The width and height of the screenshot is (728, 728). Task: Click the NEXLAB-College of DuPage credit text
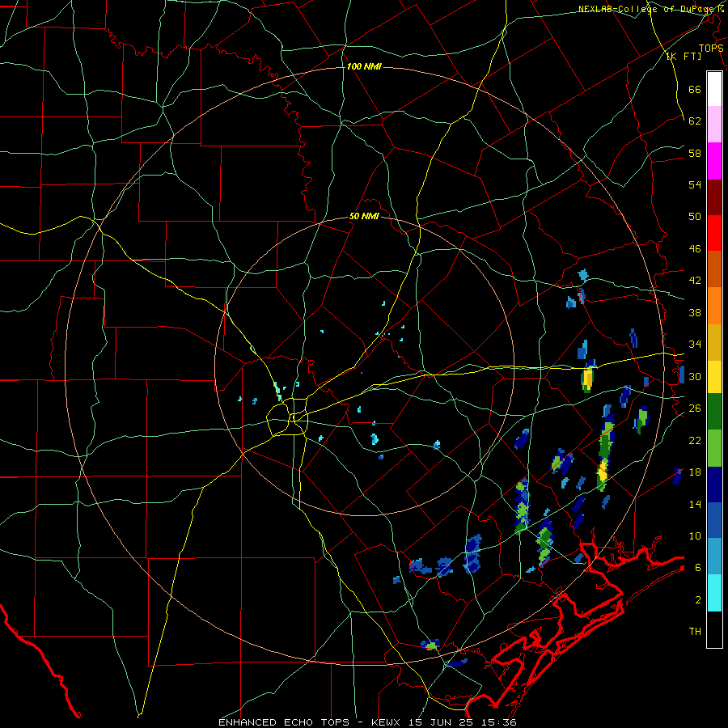[x=647, y=9]
